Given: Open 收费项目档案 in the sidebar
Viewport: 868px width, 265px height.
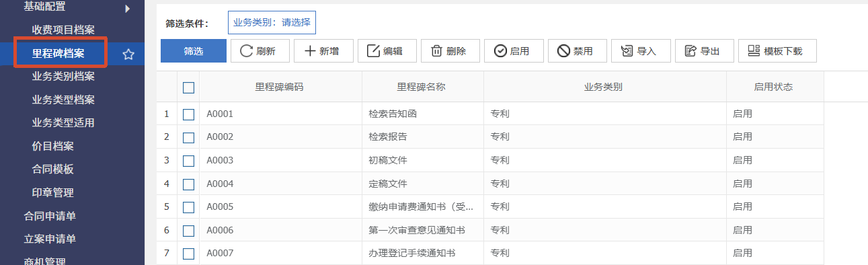Looking at the screenshot, I should point(63,30).
